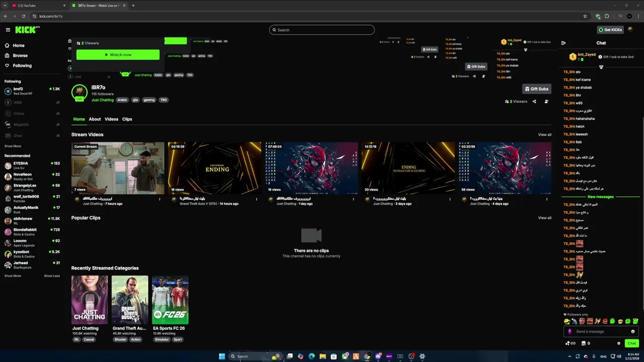644x362 pixels.
Task: Open the hamburger sidebar menu
Action: 8,30
